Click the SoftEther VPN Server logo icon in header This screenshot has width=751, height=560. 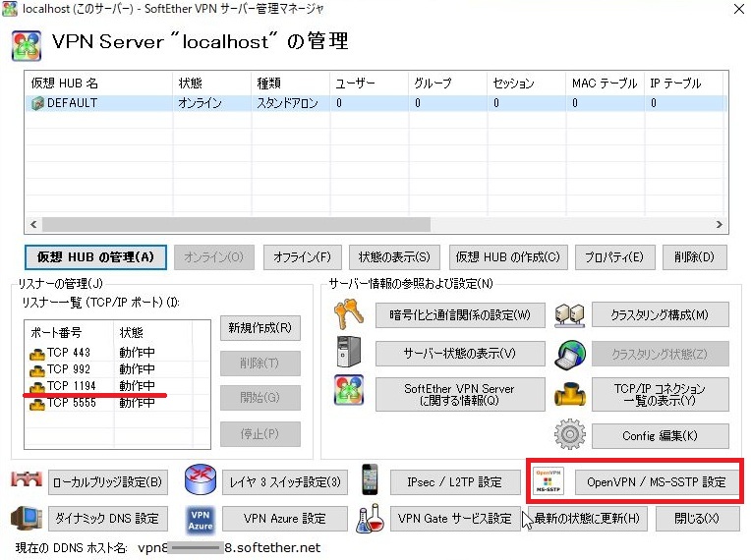(x=27, y=45)
